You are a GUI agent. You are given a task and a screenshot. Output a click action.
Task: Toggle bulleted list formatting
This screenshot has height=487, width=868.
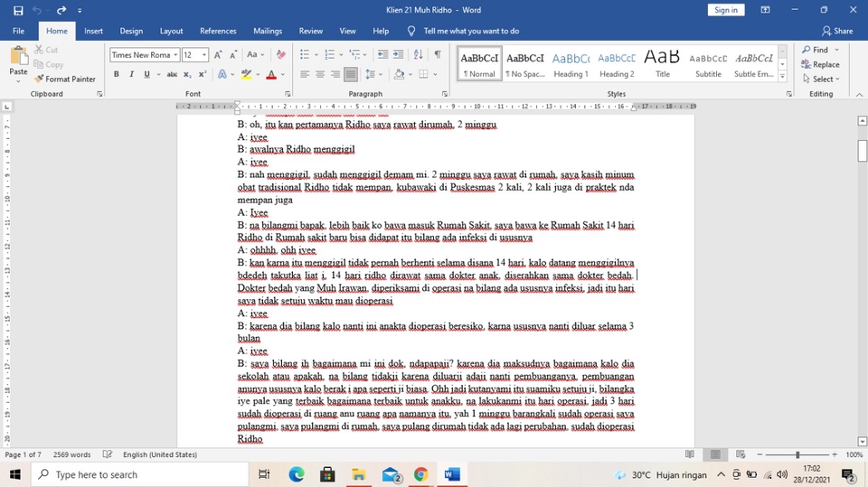[305, 54]
